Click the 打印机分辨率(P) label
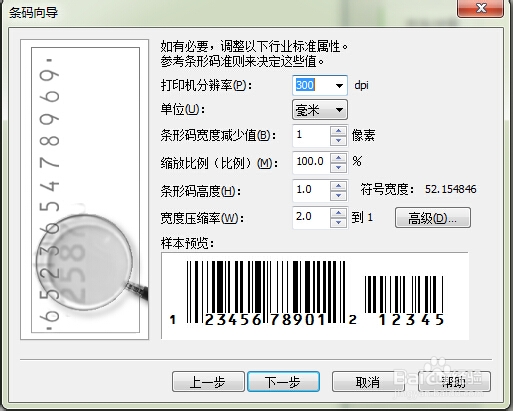 tap(206, 86)
